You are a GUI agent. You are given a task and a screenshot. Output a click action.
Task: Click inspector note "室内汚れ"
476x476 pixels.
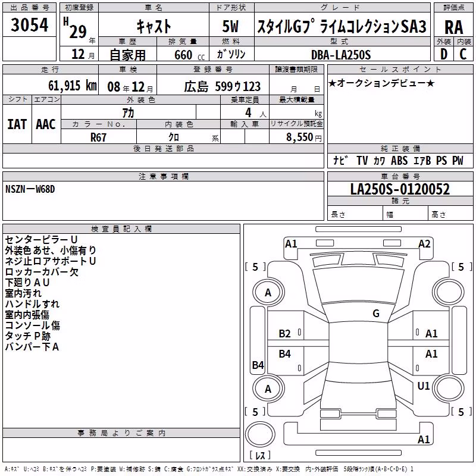click(23, 293)
